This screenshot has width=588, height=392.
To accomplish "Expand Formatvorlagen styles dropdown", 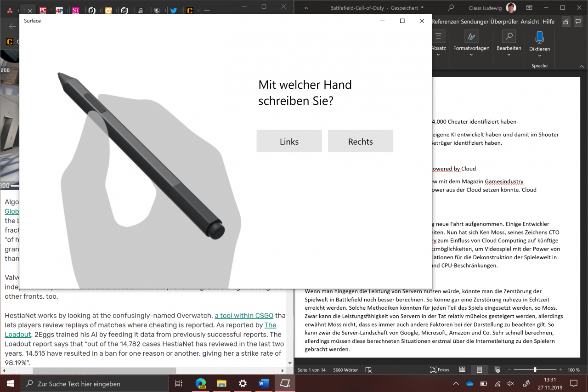I will pos(471,55).
